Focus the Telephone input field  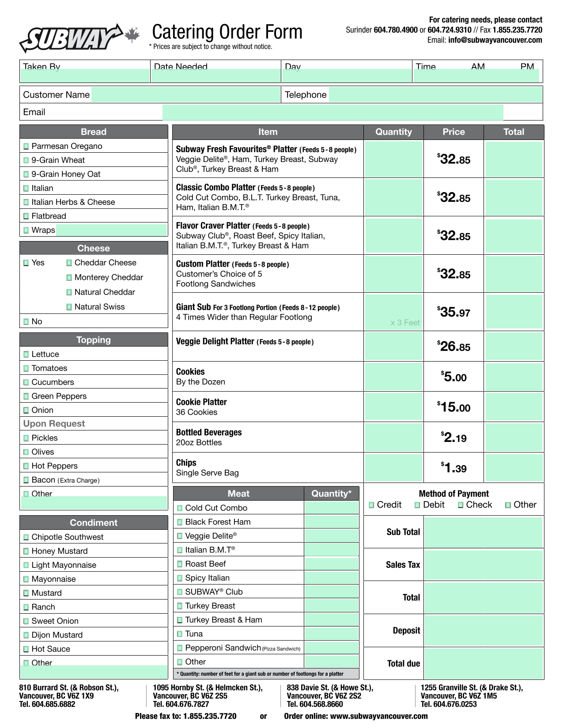(435, 95)
